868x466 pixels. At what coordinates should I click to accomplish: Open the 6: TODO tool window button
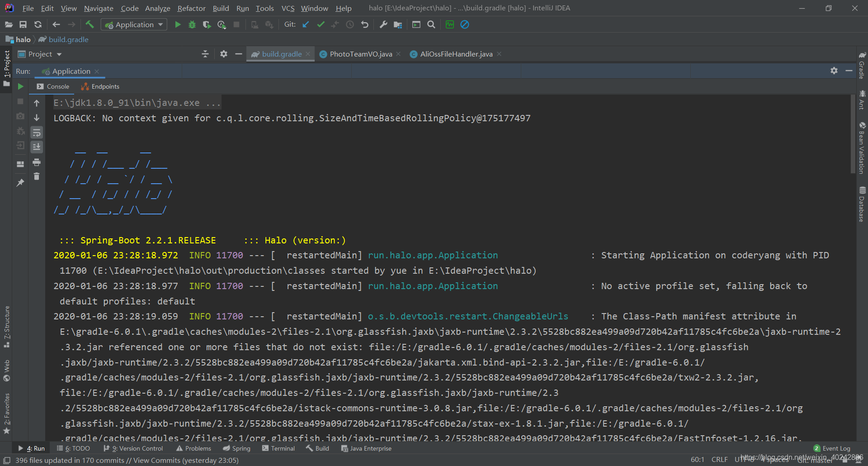73,448
